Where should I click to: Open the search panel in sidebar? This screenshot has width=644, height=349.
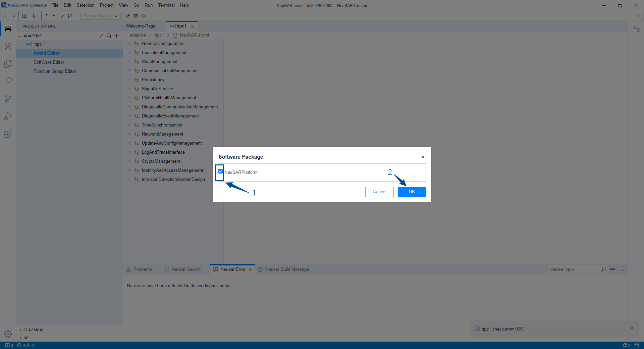[x=8, y=81]
